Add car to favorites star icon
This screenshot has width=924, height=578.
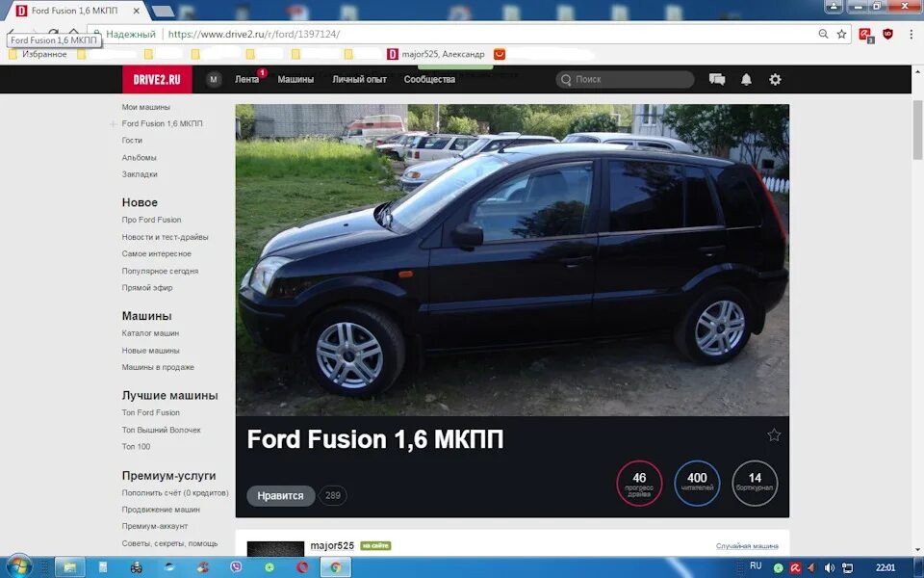coord(774,435)
